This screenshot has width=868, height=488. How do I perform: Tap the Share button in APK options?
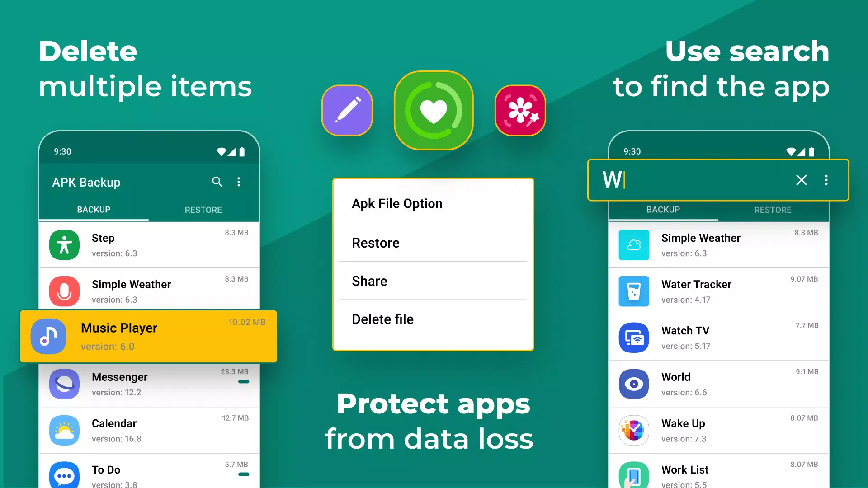coord(369,281)
